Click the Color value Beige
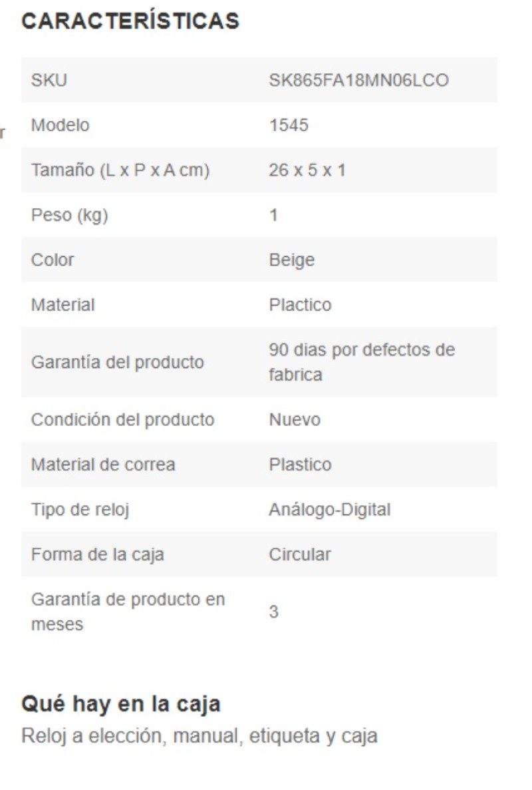The height and width of the screenshot is (790, 532). point(292,260)
